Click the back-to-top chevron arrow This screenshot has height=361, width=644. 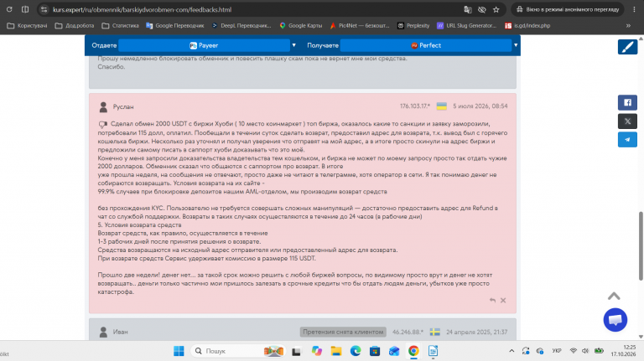pos(614,296)
